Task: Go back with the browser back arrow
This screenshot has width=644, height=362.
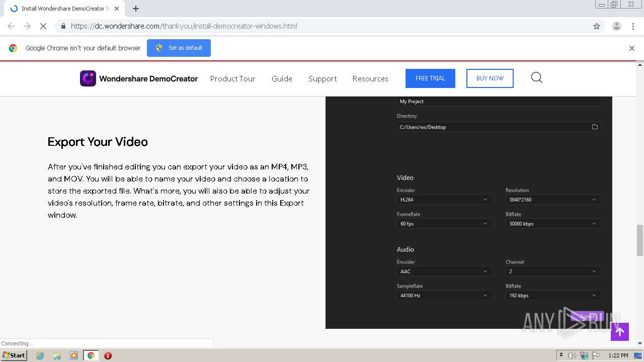Action: point(11,26)
